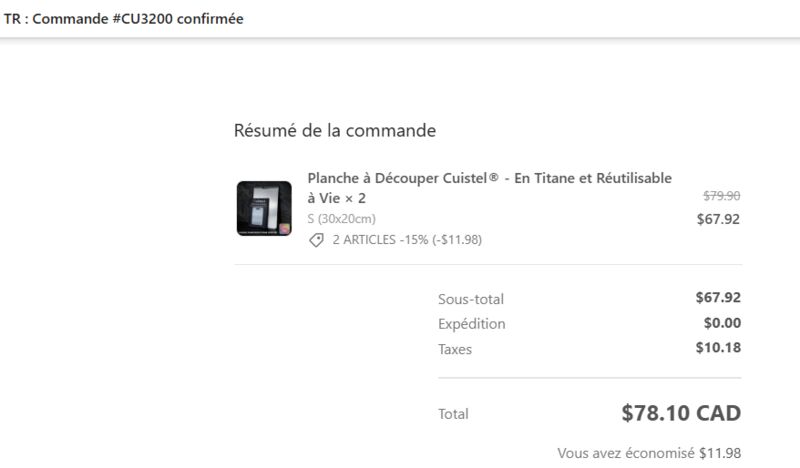Viewport: 800px width, 468px height.
Task: Click the taxes amount $10.18
Action: click(x=718, y=348)
